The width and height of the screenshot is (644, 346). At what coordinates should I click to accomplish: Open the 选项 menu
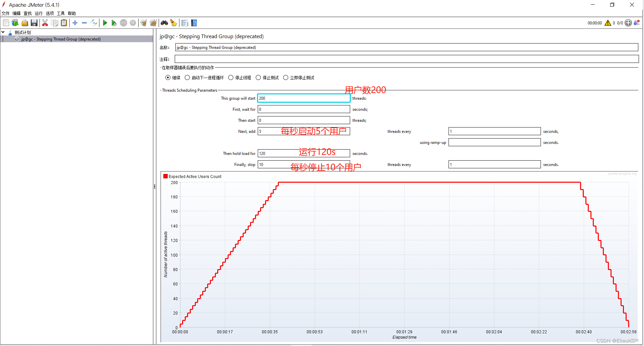[x=50, y=13]
